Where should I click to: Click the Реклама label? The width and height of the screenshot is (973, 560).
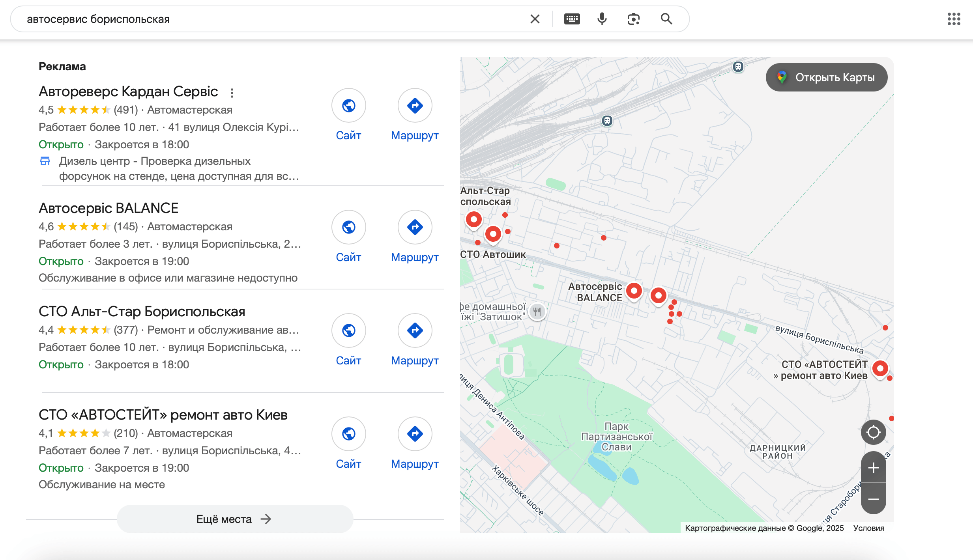tap(62, 67)
